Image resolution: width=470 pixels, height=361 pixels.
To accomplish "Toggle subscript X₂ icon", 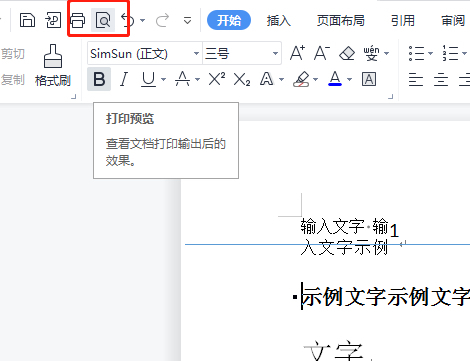I will point(242,79).
